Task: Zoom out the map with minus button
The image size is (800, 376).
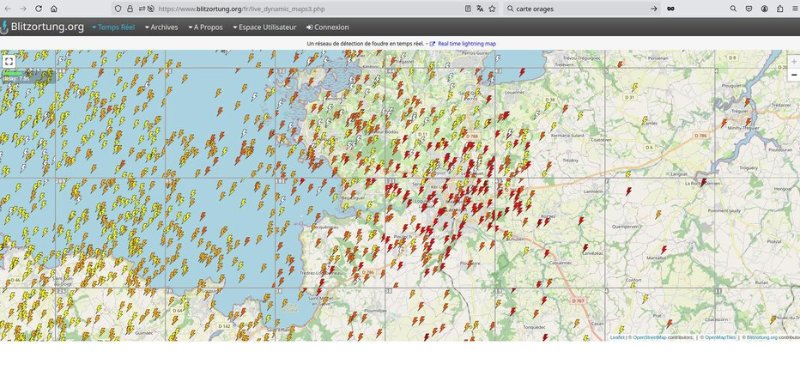Action: (794, 75)
